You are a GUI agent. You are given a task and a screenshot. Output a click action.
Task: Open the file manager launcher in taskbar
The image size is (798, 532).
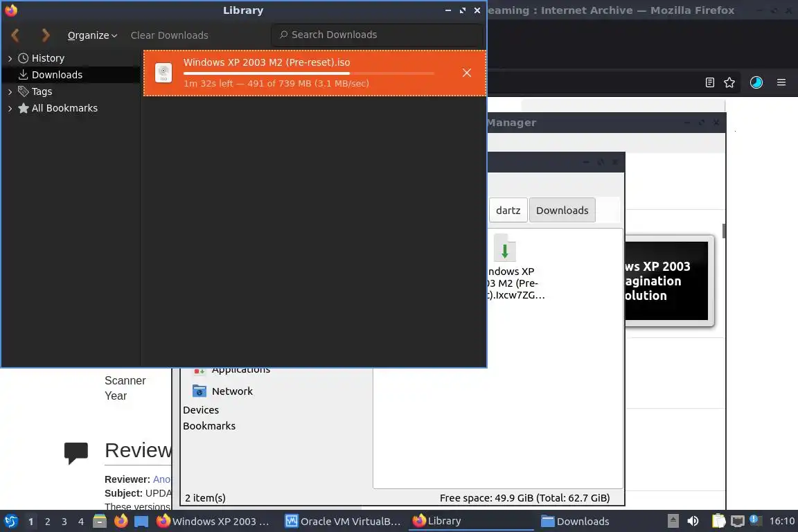coord(100,522)
